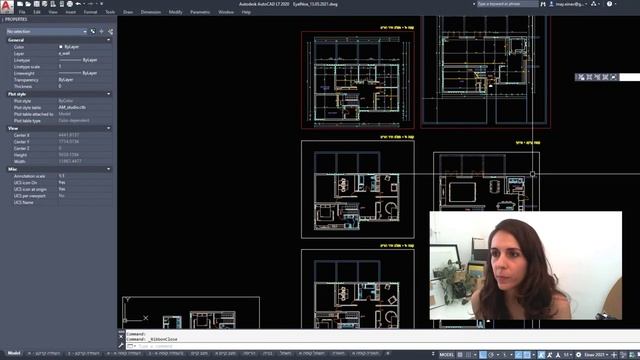Click the search binoculars icon
This screenshot has width=640, height=360.
coord(543,4)
